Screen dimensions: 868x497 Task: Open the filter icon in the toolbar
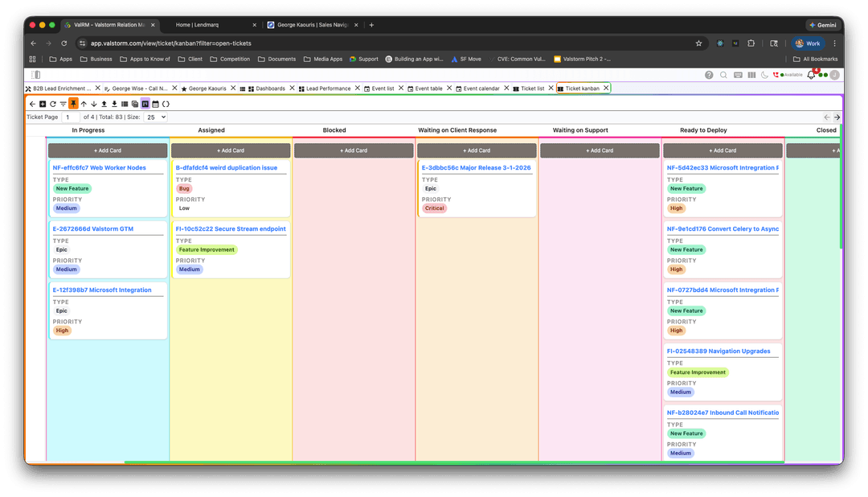[63, 104]
